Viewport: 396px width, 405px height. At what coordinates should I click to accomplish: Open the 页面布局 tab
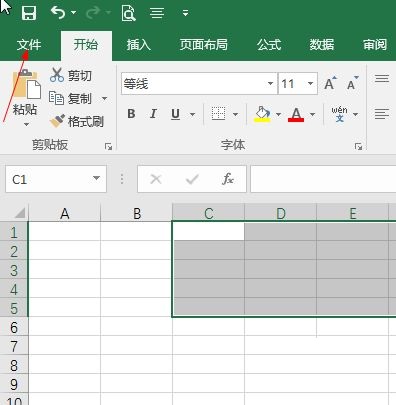coord(204,45)
